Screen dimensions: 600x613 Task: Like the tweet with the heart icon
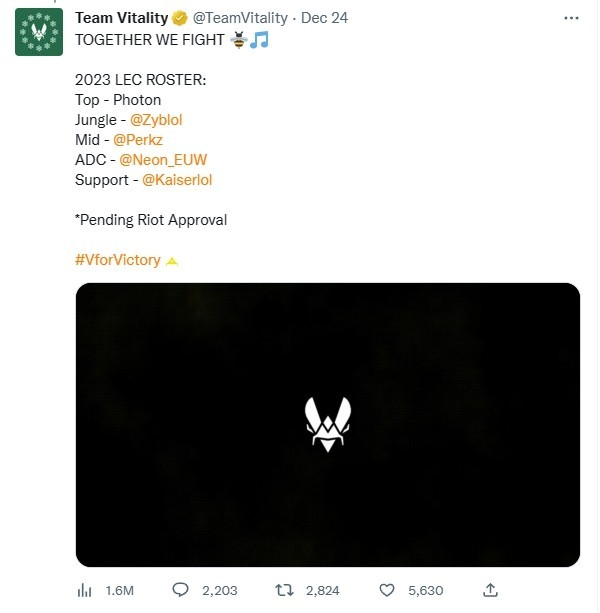click(386, 590)
